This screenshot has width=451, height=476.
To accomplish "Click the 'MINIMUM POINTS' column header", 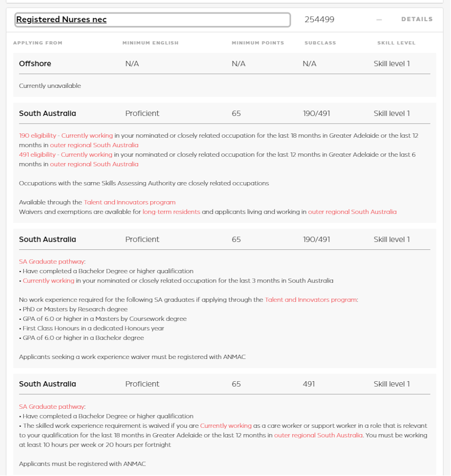I will pos(257,43).
